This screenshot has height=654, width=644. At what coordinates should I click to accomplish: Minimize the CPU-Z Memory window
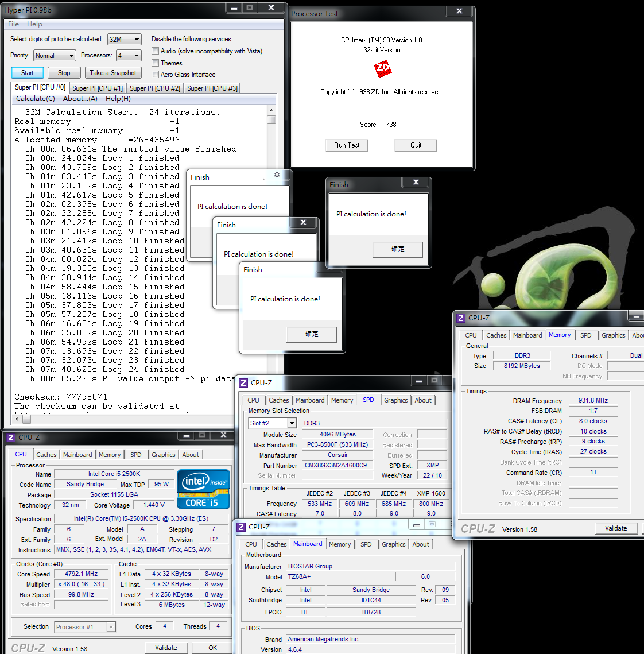636,317
